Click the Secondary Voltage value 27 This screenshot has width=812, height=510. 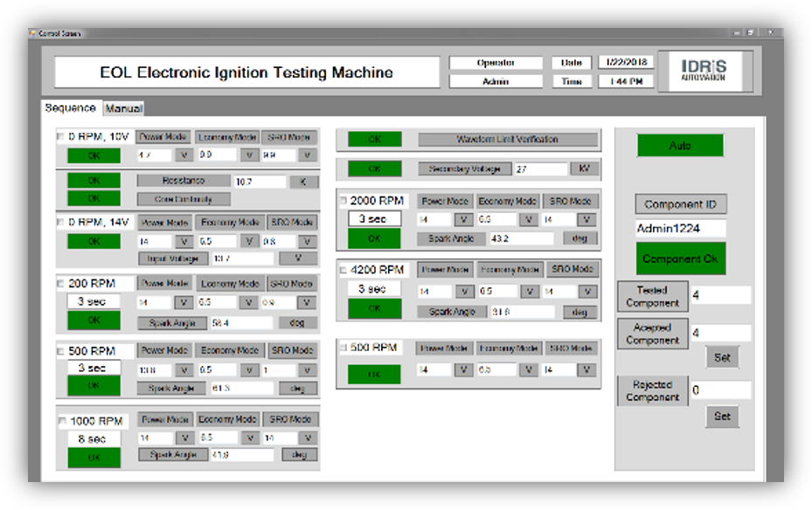[x=541, y=169]
